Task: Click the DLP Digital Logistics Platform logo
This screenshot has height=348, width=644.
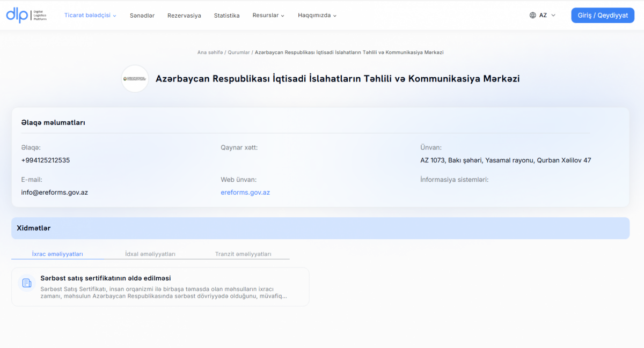Action: pos(27,15)
